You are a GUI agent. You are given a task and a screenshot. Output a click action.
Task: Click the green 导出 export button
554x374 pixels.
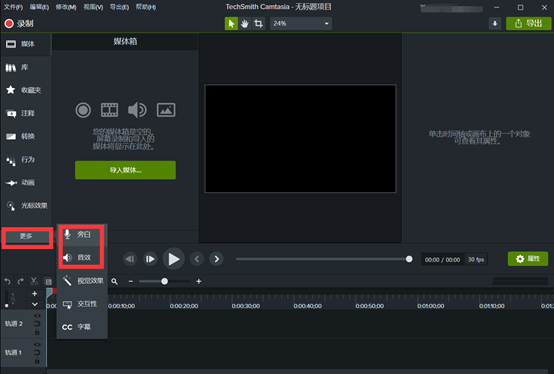click(529, 24)
